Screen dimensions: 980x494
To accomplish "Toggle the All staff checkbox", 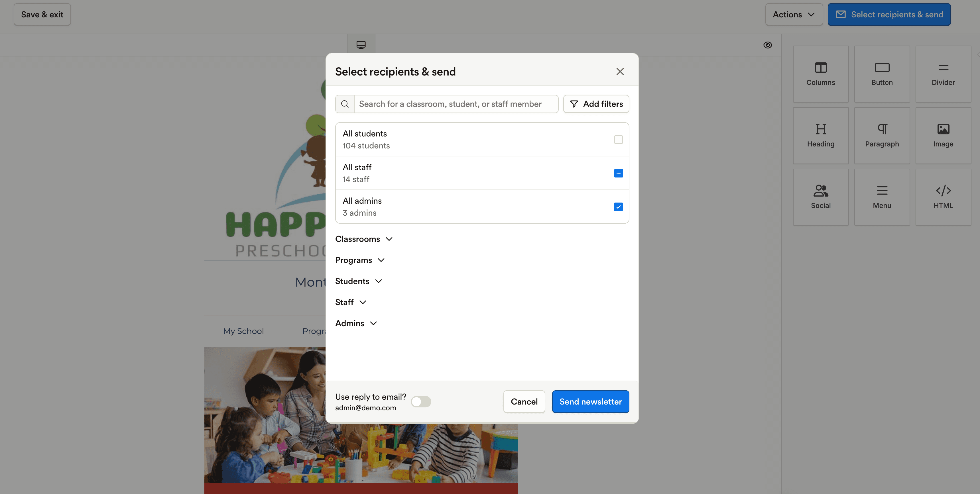I will pos(618,173).
